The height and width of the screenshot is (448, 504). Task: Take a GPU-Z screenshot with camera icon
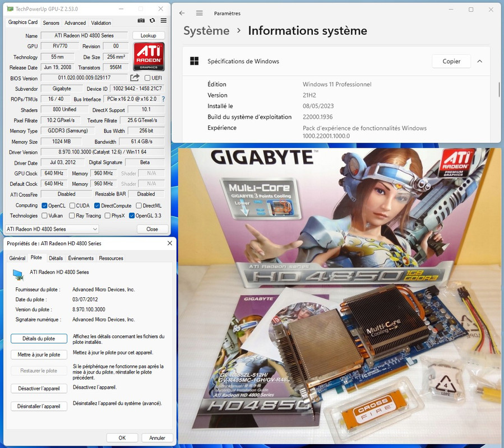click(141, 21)
